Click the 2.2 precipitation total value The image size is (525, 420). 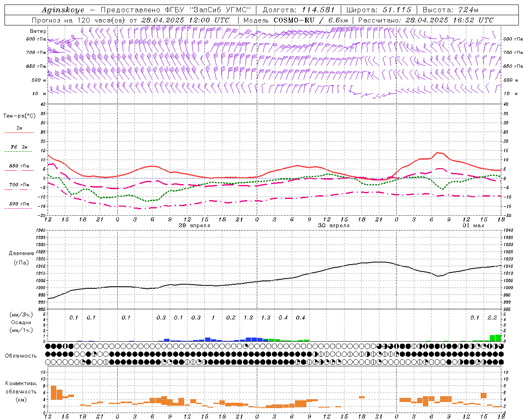(492, 318)
